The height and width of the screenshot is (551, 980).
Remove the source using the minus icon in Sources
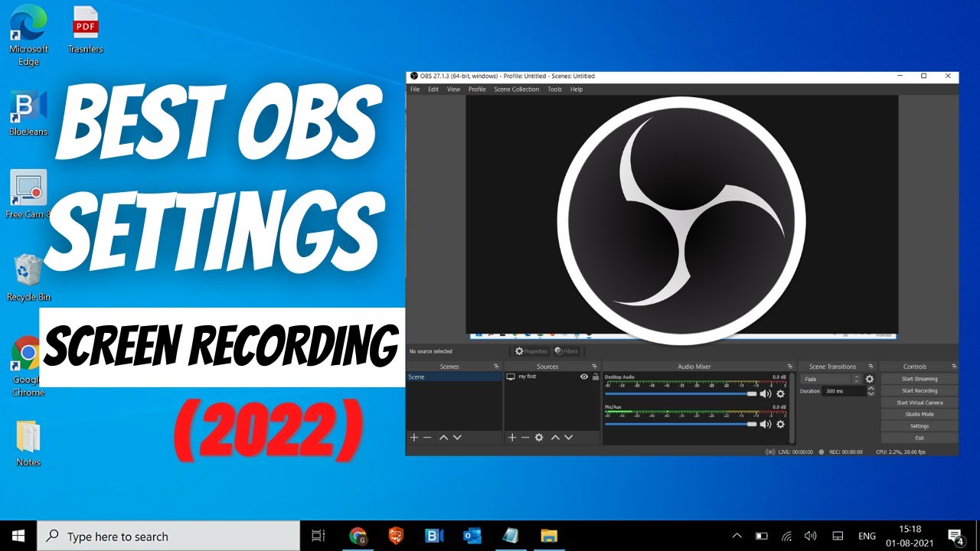pos(525,437)
